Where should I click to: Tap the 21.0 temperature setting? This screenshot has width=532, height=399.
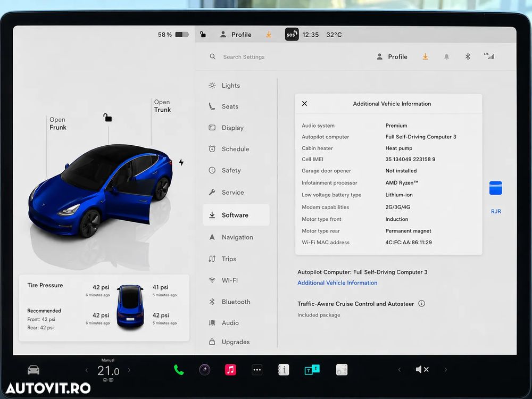[108, 371]
